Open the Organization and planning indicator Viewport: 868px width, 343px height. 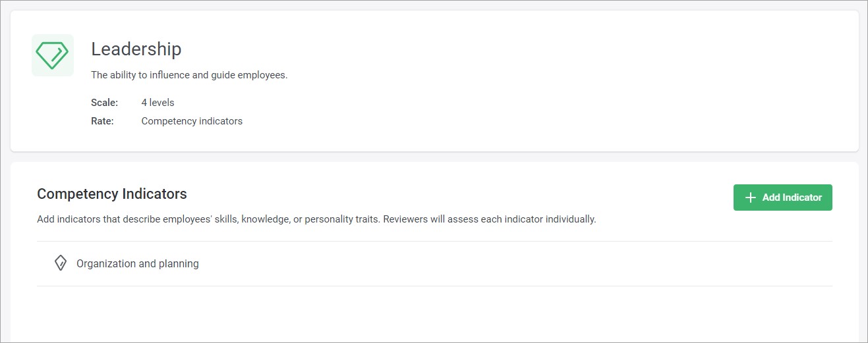click(x=137, y=263)
